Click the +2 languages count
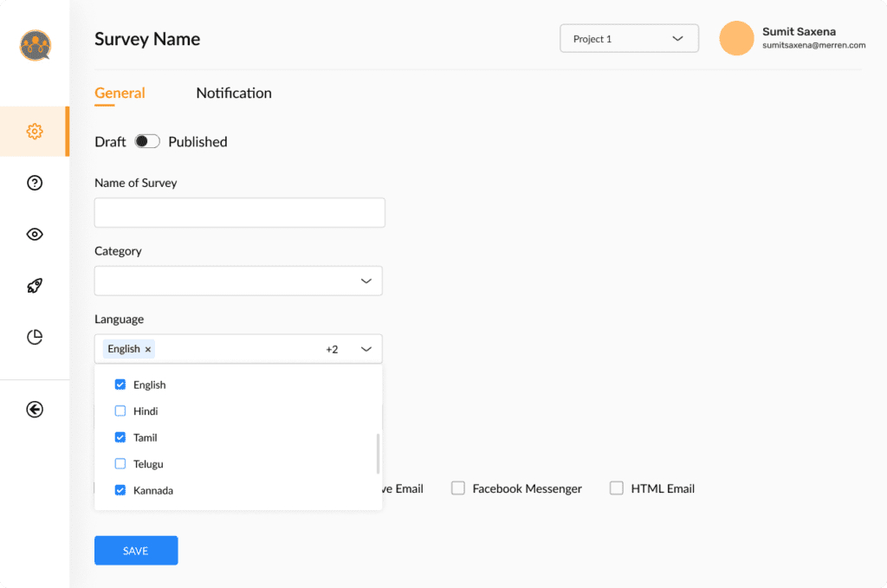The height and width of the screenshot is (588, 887). pos(332,349)
